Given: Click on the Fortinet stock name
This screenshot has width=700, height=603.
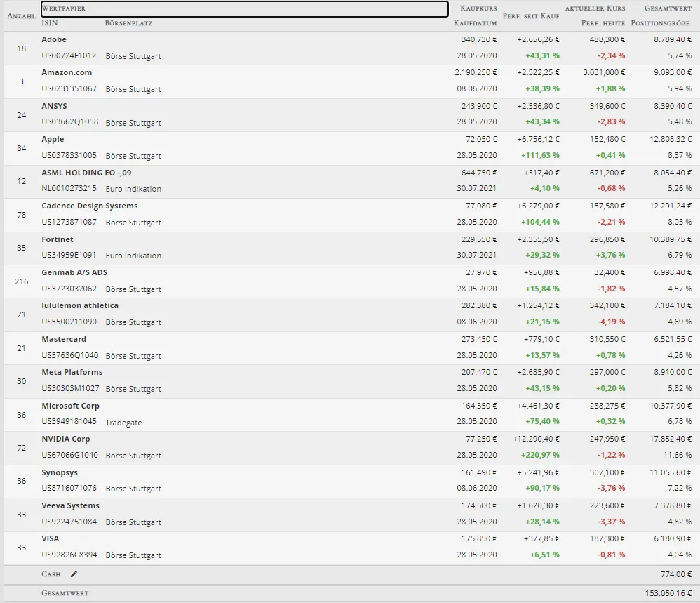Looking at the screenshot, I should pyautogui.click(x=57, y=239).
